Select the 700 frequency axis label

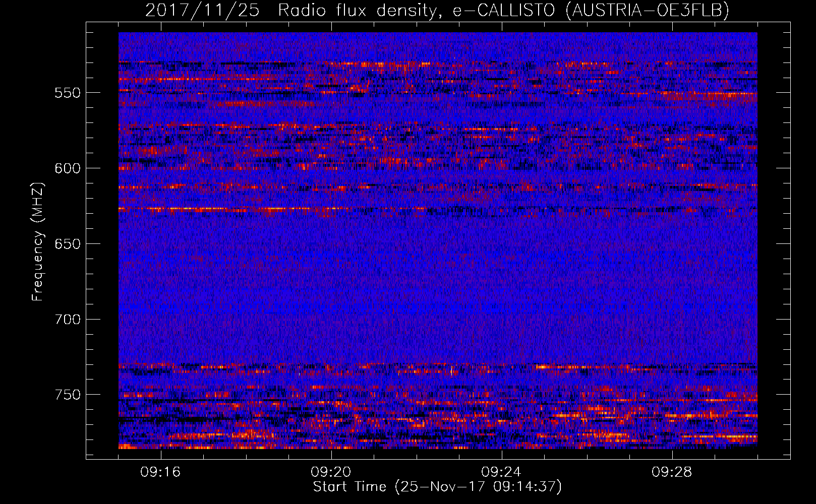click(x=68, y=320)
